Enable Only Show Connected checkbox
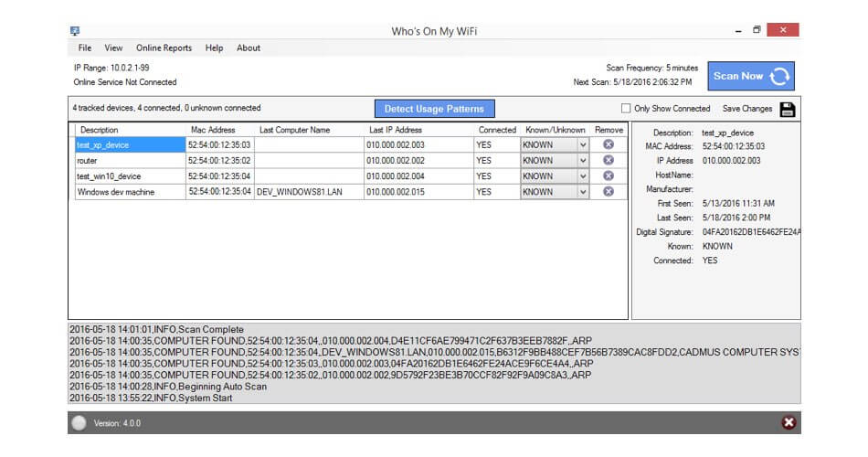This screenshot has height=457, width=868. tap(626, 109)
